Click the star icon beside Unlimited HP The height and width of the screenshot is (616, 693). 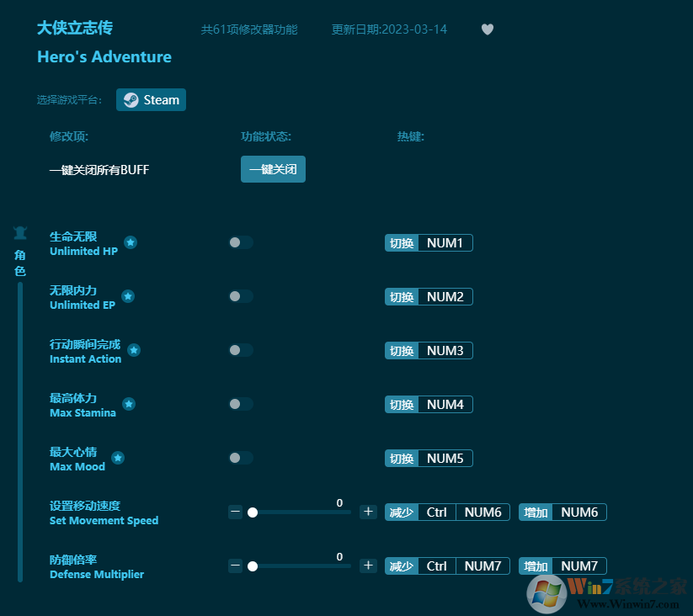coord(131,242)
